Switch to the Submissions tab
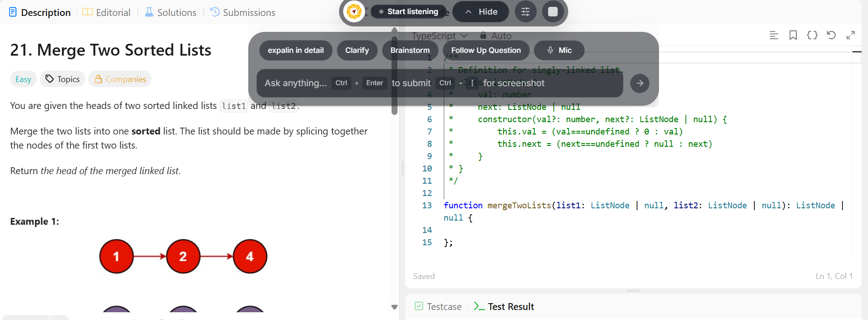Viewport: 868px width, 320px height. pyautogui.click(x=242, y=12)
